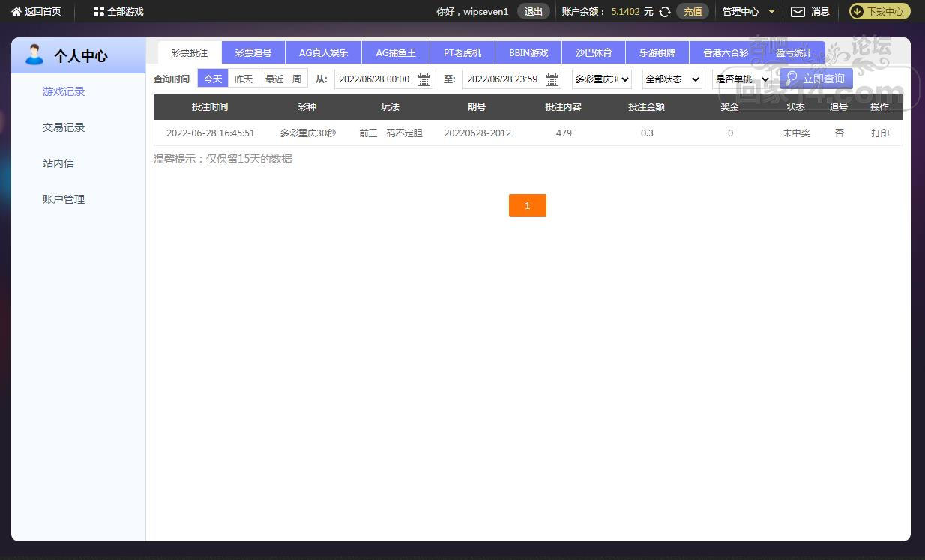The height and width of the screenshot is (560, 925).
Task: Open the 全部状态 status dropdown
Action: pos(672,79)
